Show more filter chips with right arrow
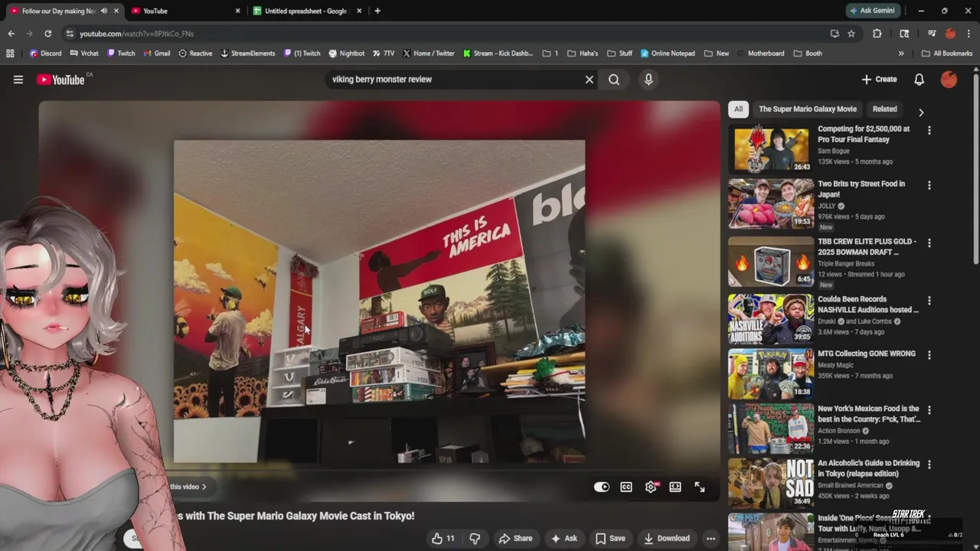 click(x=921, y=112)
